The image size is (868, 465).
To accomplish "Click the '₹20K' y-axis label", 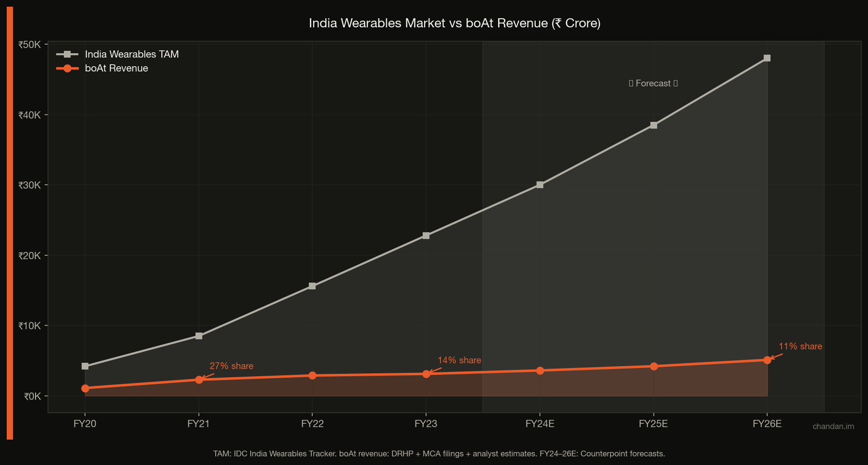I will pos(30,255).
